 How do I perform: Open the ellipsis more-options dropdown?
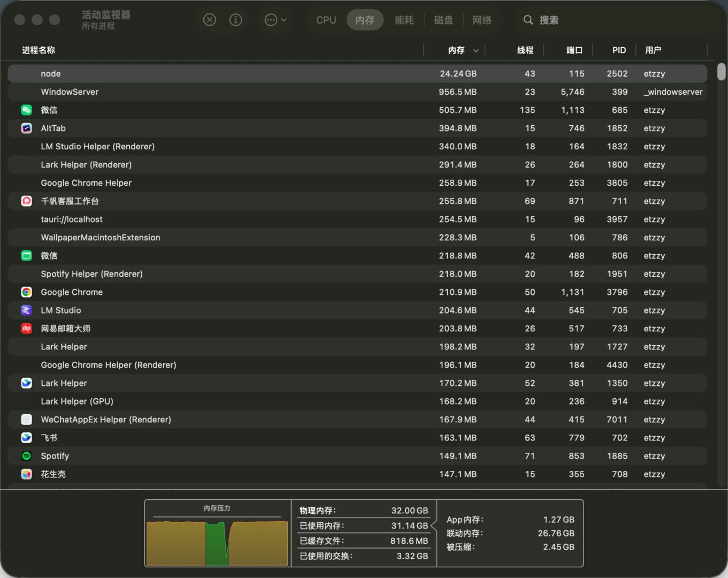(x=275, y=20)
